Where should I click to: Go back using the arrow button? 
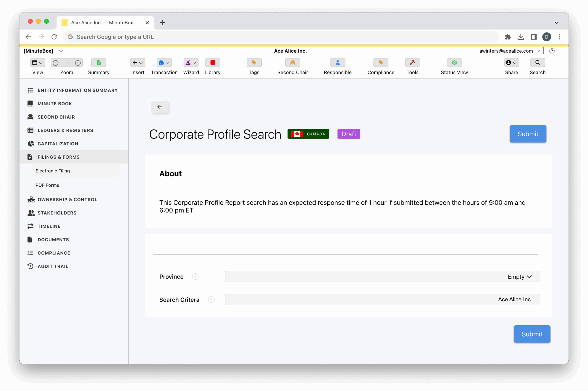click(159, 107)
